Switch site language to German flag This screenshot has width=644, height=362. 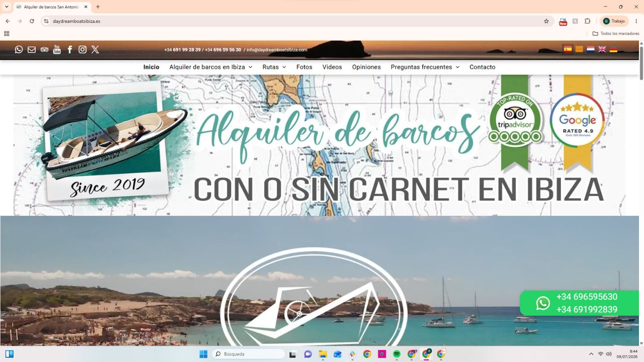tap(613, 49)
